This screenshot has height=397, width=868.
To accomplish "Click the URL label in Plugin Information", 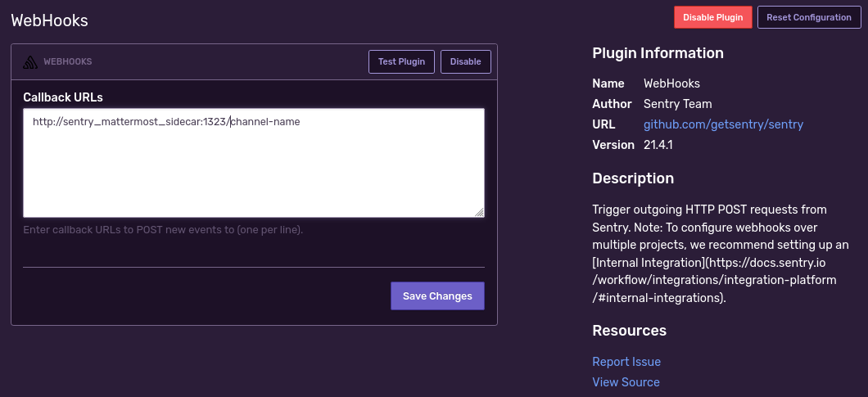I will pos(604,124).
